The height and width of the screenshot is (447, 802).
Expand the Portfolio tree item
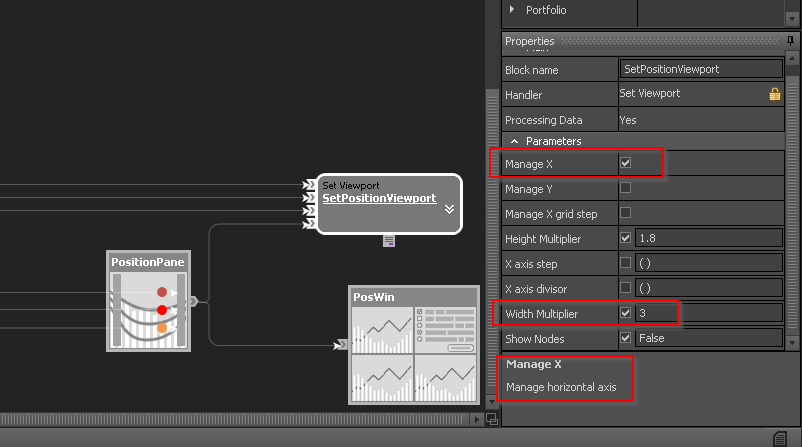(x=514, y=10)
